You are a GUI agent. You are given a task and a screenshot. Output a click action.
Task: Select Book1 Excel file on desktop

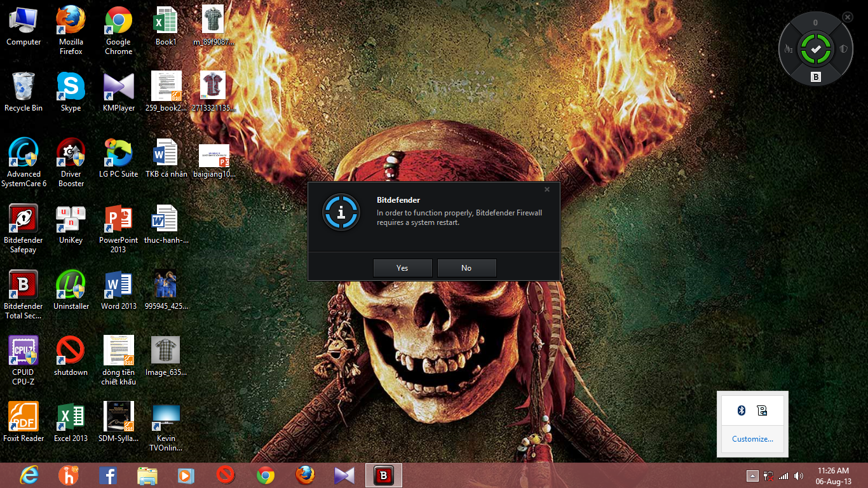pos(166,26)
